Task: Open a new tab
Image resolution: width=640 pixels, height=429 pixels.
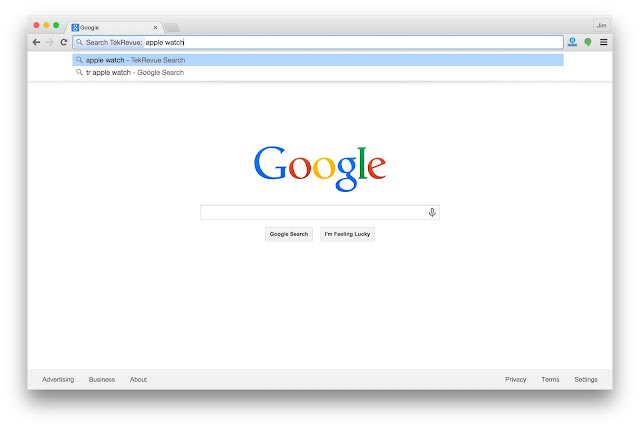Action: 172,27
